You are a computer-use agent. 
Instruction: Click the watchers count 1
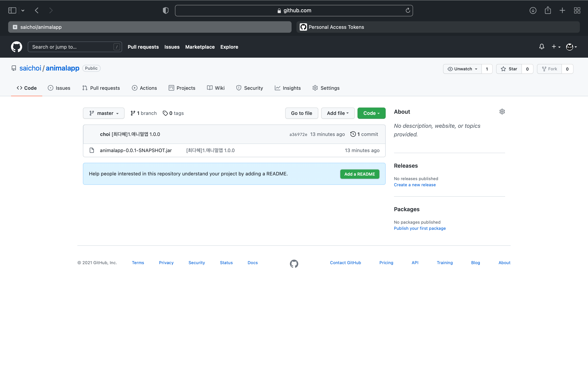[487, 69]
